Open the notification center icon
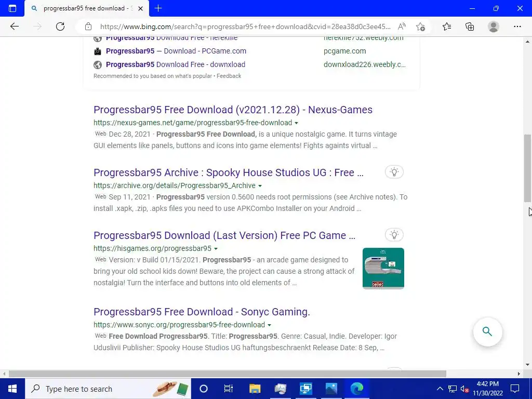Viewport: 532px width, 399px height. pos(515,389)
